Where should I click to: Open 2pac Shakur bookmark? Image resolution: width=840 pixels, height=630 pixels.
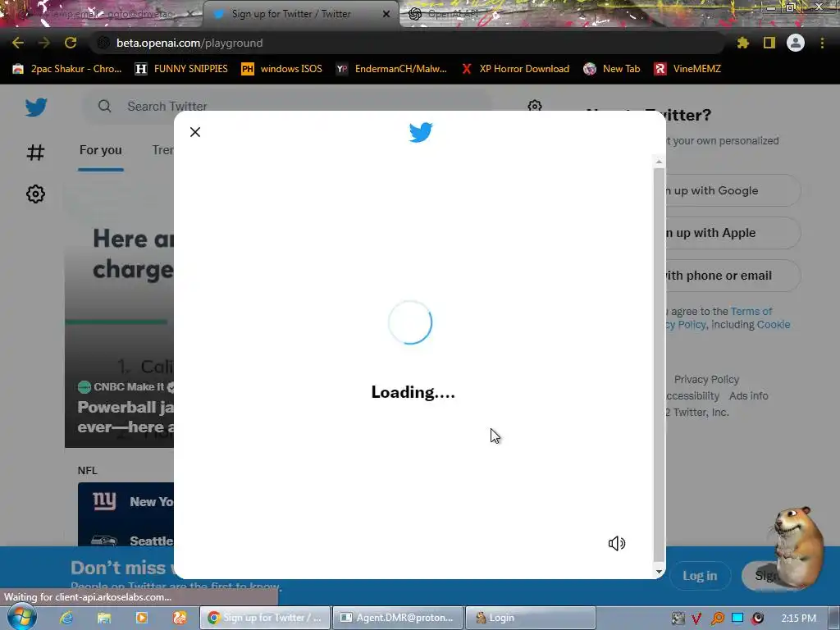pos(67,69)
